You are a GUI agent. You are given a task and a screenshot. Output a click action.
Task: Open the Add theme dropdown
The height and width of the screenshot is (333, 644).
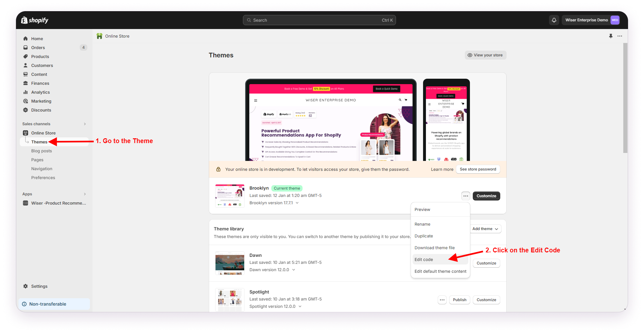click(x=485, y=229)
